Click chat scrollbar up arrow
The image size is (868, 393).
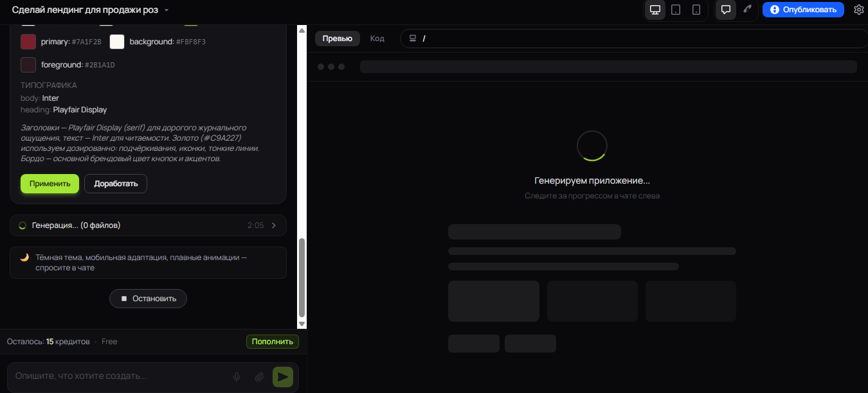pos(302,30)
